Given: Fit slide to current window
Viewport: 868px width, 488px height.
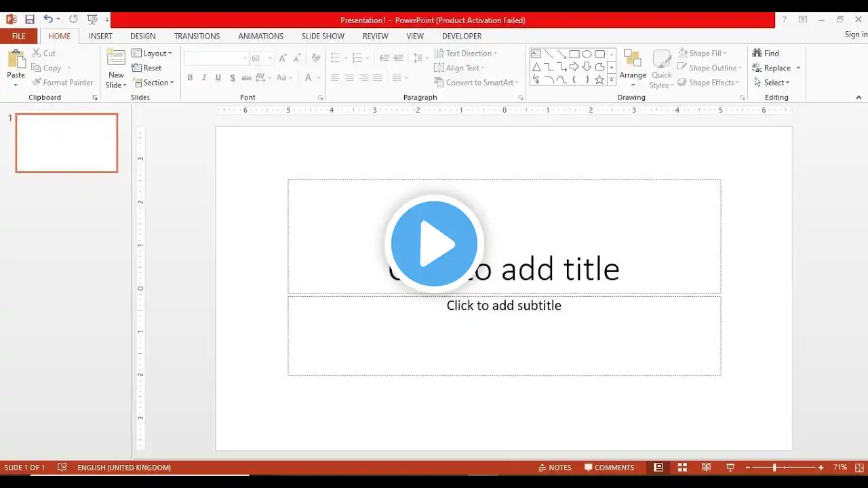Looking at the screenshot, I should pos(859,468).
